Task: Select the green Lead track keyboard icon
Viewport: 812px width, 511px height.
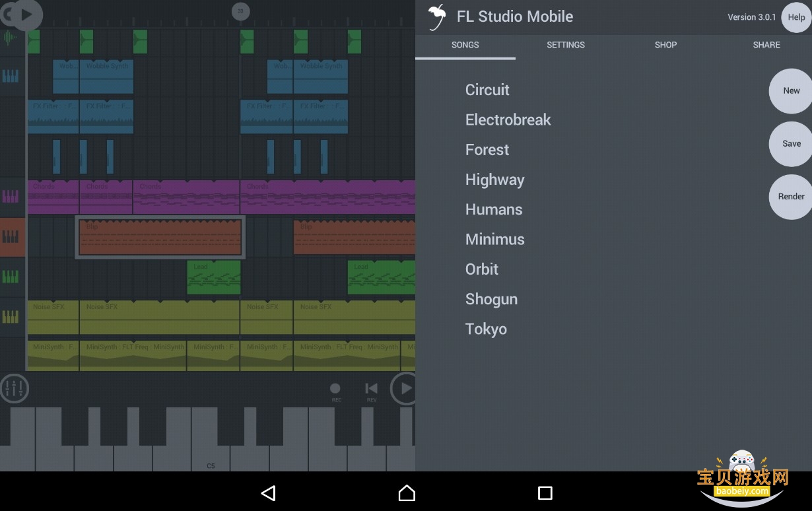Action: pos(11,276)
